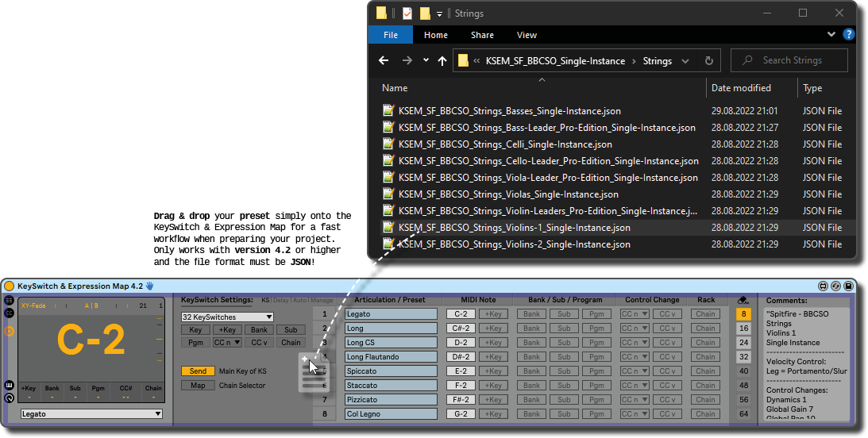The height and width of the screenshot is (438, 868).
Task: Go forward in the Strings Explorer window
Action: click(407, 61)
